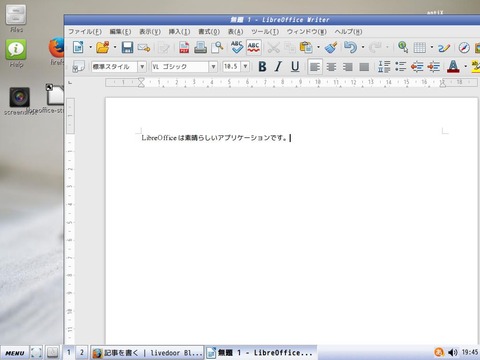This screenshot has height=360, width=480.
Task: Toggle Underline formatting
Action: tap(295, 67)
